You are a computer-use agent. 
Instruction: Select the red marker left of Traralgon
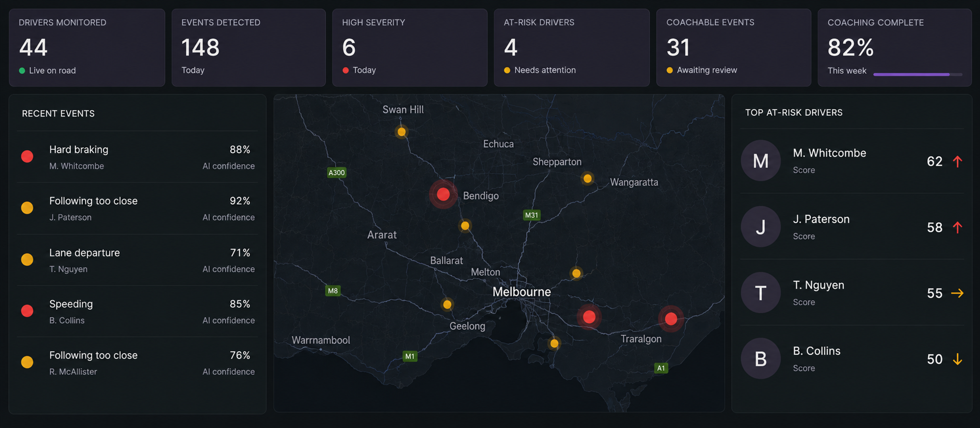(589, 316)
